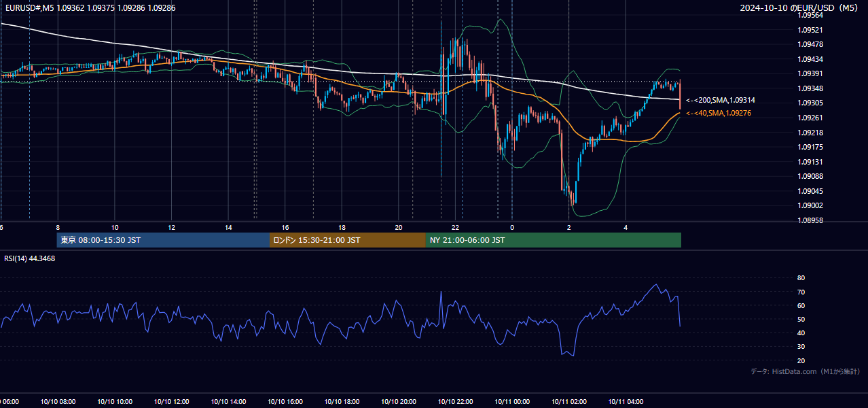The image size is (868, 408).
Task: Click the 10/10 08:00 time label
Action: pyautogui.click(x=58, y=402)
